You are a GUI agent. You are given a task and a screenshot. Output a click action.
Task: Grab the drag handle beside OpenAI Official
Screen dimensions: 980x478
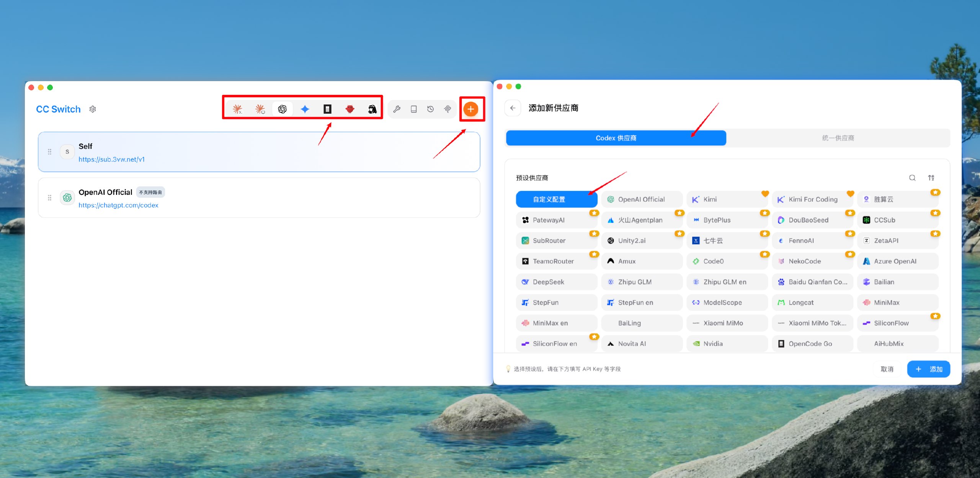49,198
